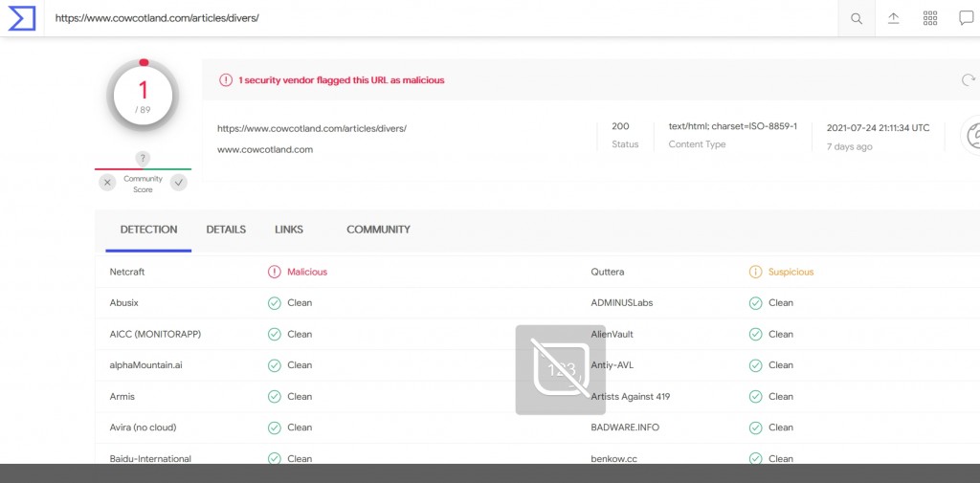Click the 7 days ago text
980x483 pixels.
(850, 147)
